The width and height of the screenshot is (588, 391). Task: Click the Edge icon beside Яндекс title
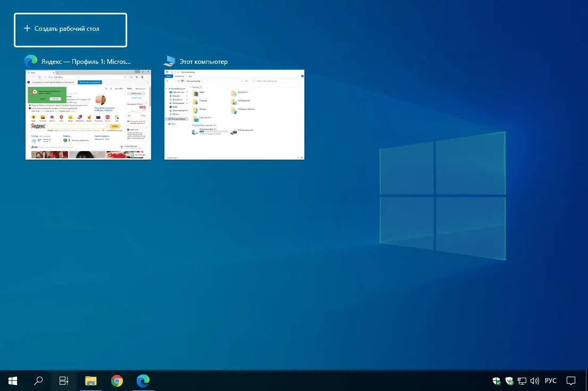point(31,61)
